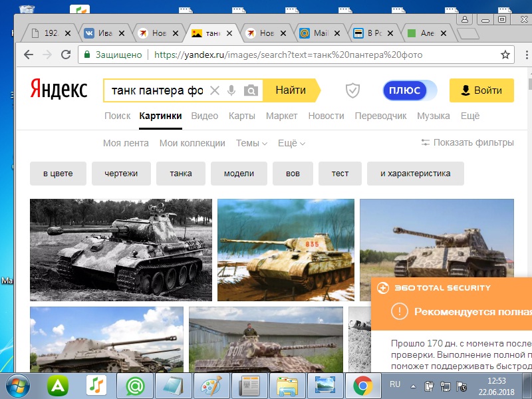Go back to the previous page
Screen dimensions: 532x399
coord(29,55)
